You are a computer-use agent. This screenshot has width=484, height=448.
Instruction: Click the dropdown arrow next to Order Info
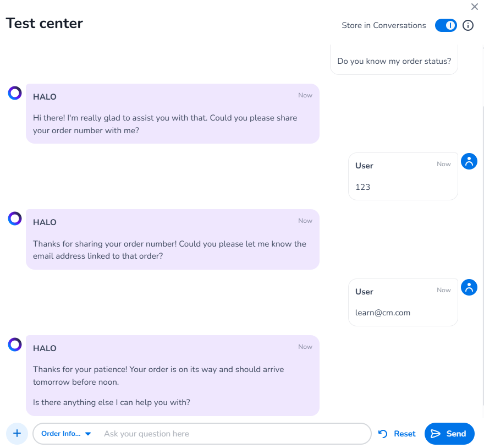point(88,434)
